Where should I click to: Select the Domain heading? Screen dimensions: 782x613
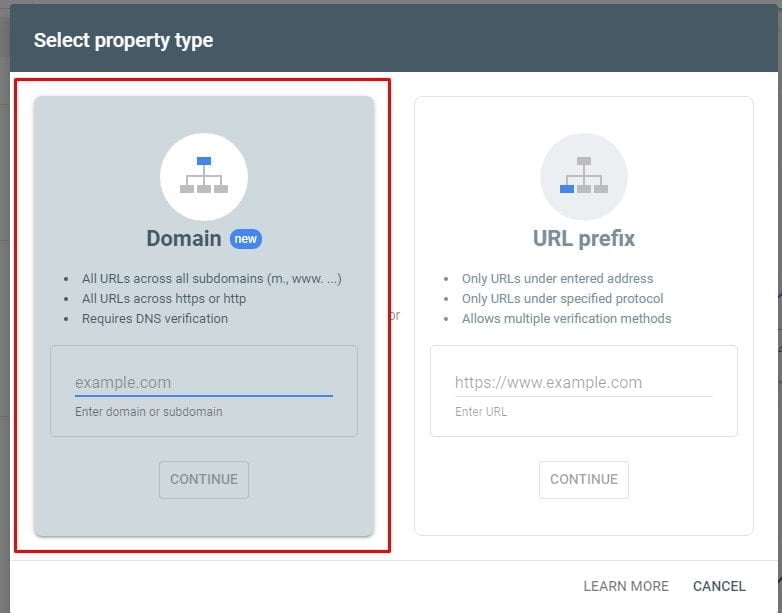(x=184, y=238)
